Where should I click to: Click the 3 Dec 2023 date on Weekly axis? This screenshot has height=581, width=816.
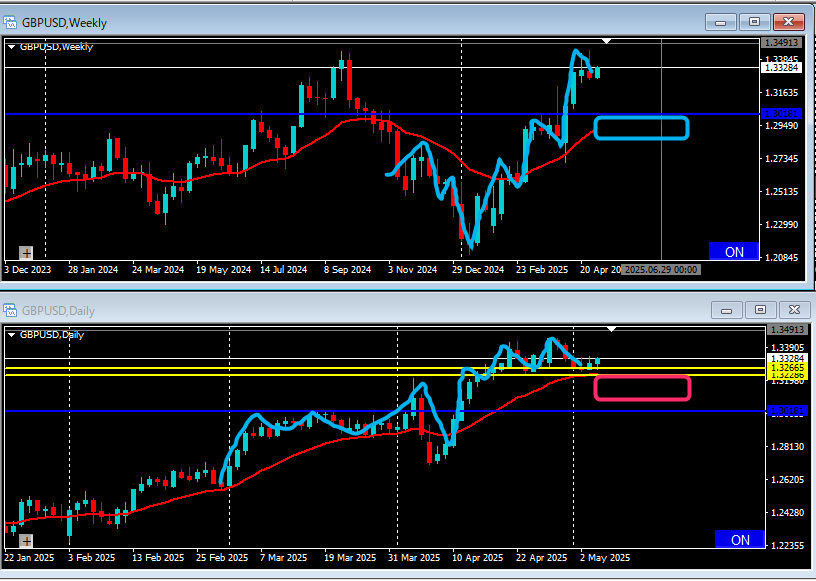tap(28, 270)
